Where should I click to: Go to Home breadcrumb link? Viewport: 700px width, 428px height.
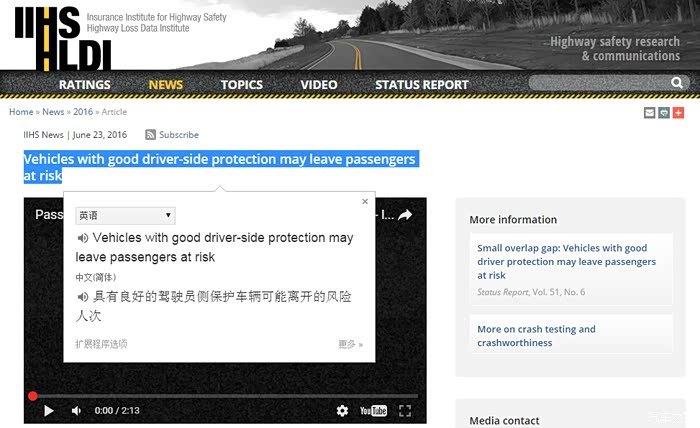coord(21,112)
